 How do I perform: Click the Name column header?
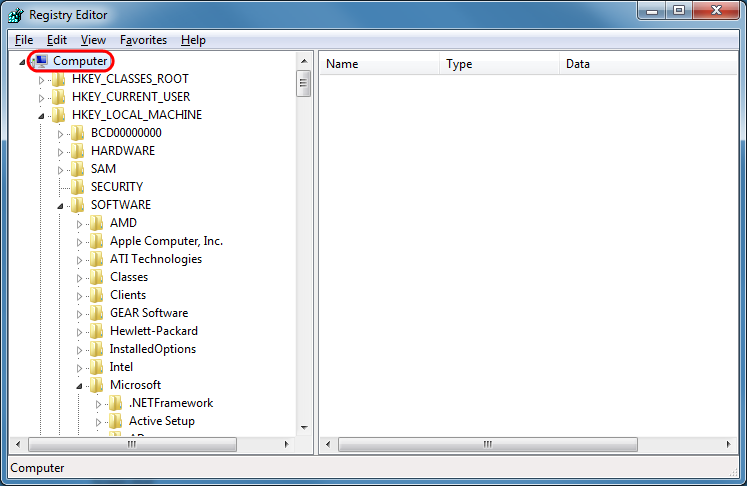point(380,64)
